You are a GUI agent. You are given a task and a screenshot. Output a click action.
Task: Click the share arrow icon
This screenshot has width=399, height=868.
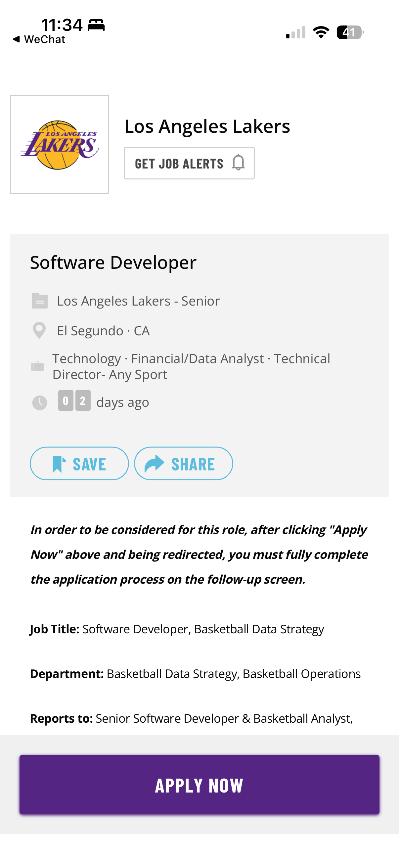154,464
